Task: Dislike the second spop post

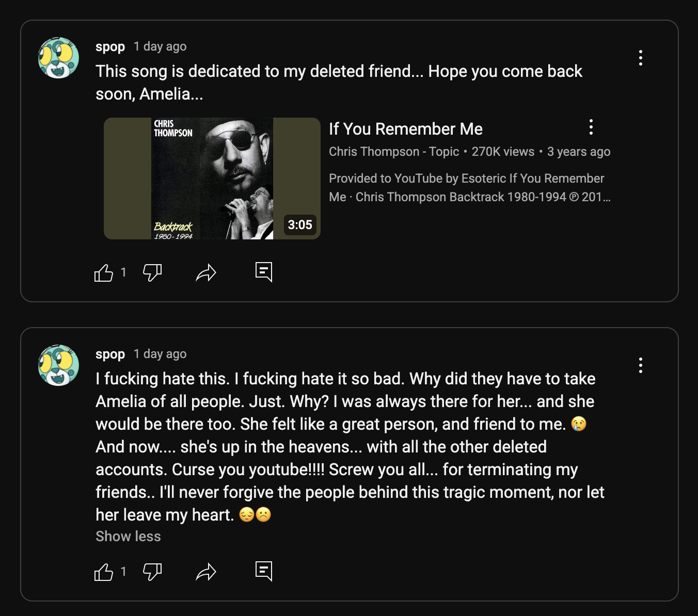Action: click(x=152, y=572)
